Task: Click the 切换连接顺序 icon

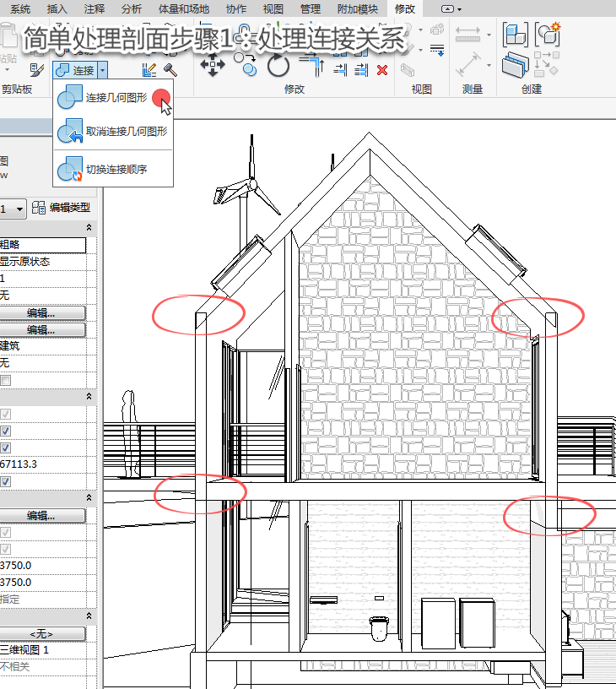Action: 70,169
